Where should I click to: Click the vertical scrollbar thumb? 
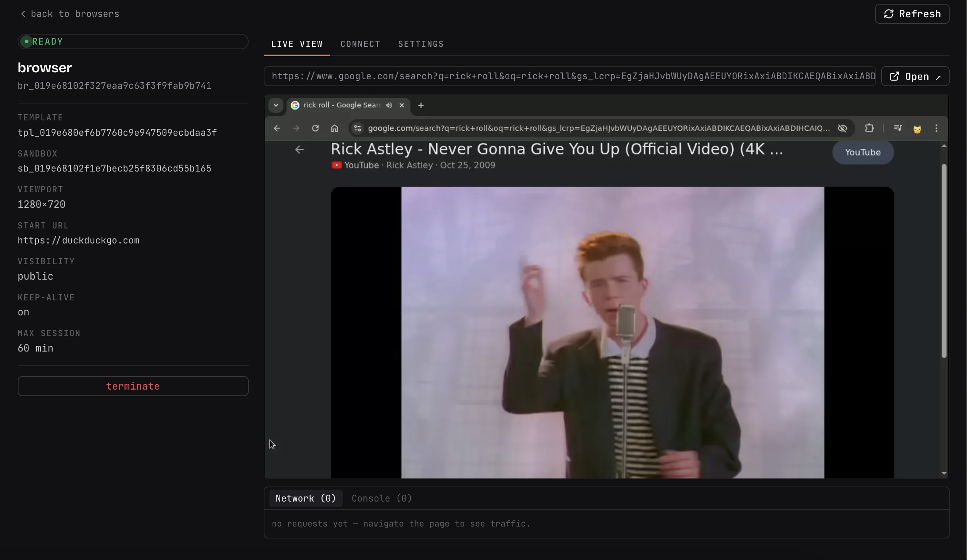coord(944,261)
